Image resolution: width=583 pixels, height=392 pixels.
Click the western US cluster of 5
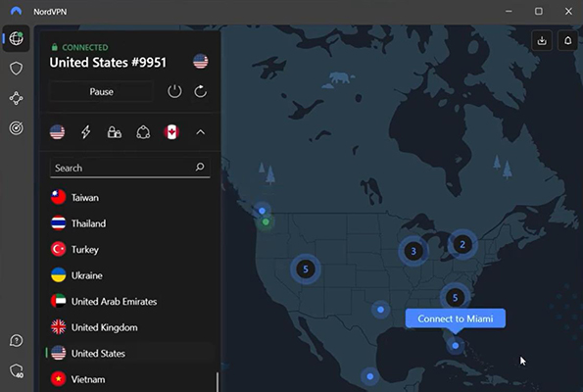pos(306,269)
